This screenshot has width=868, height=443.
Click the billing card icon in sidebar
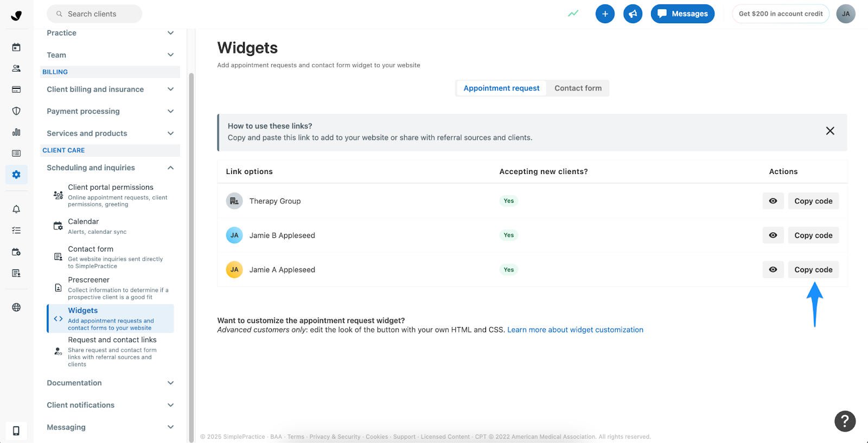(16, 89)
